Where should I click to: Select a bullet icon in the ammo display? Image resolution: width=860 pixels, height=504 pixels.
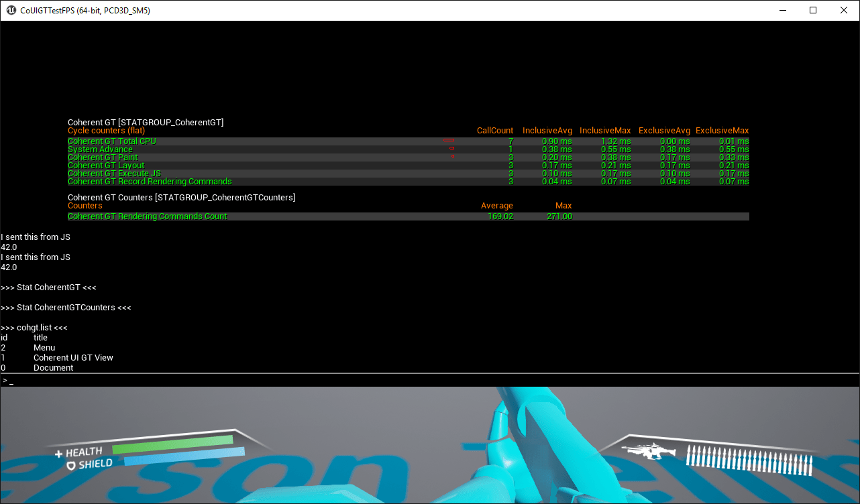[704, 456]
